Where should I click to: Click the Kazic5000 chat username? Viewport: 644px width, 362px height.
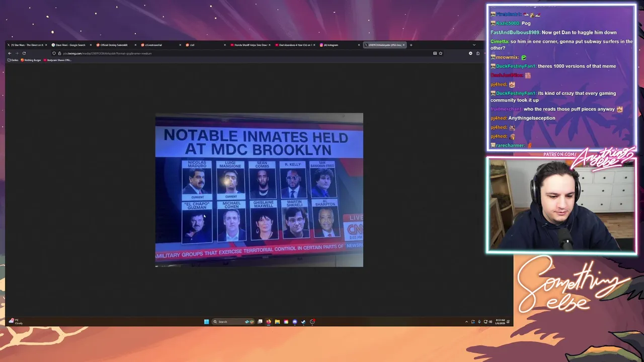[x=507, y=23]
